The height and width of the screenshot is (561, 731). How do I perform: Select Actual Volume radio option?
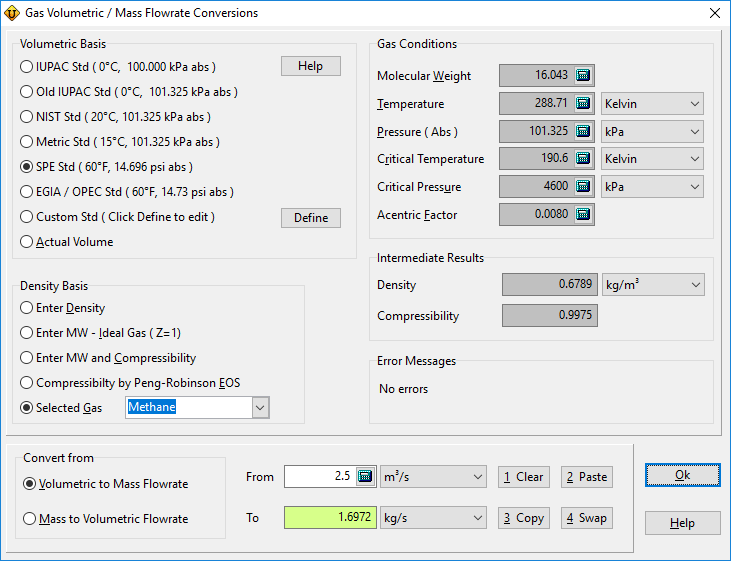[67, 242]
